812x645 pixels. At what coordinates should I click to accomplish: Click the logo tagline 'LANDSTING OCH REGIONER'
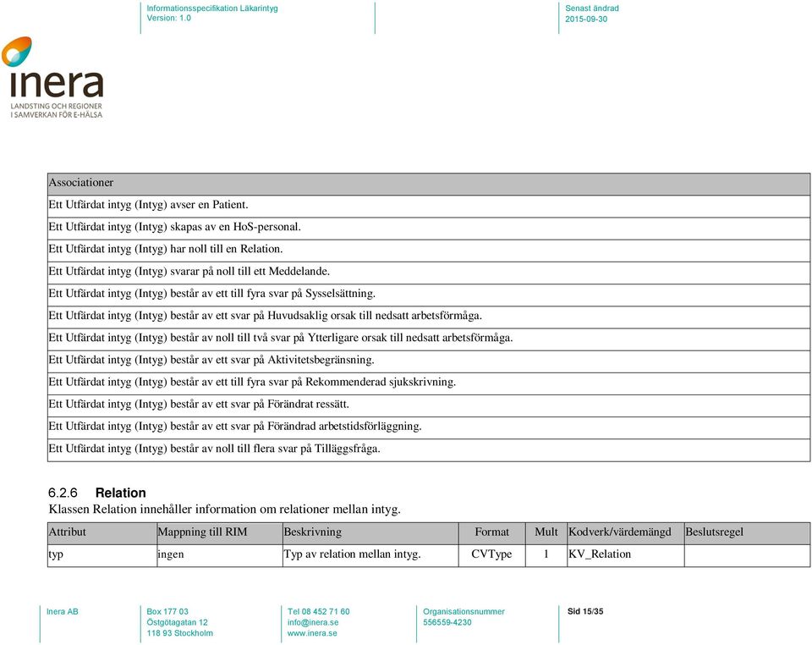point(57,106)
